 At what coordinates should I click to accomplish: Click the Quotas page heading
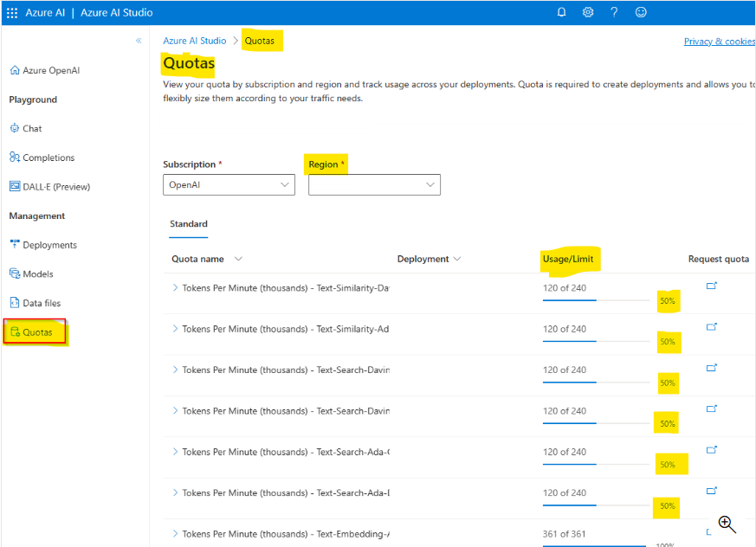point(189,63)
